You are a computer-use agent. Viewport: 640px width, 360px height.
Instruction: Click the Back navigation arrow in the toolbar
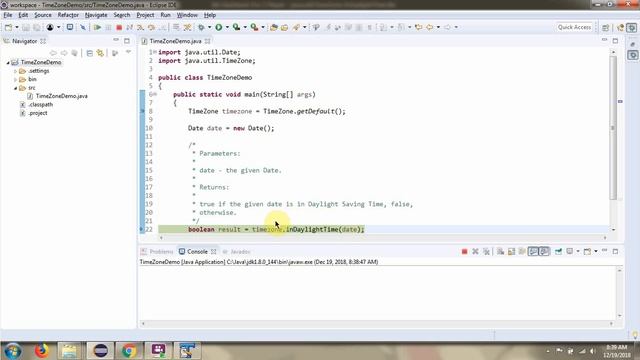429,27
